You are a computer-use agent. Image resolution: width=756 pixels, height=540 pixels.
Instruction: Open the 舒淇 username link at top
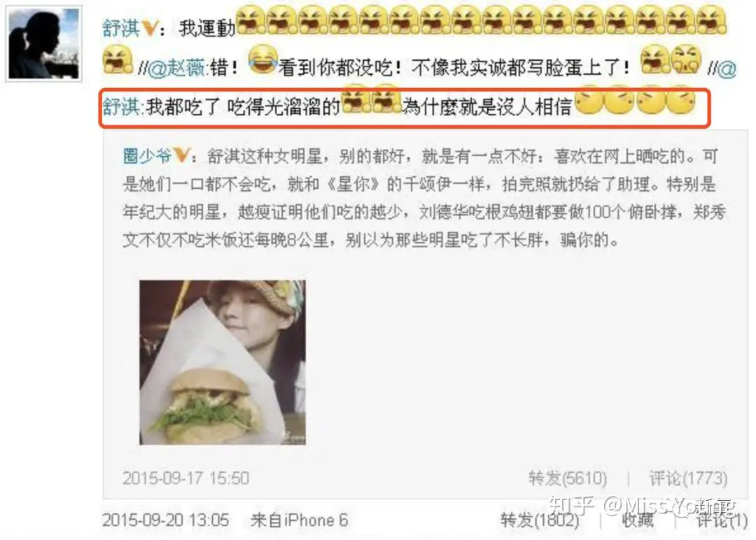(120, 28)
